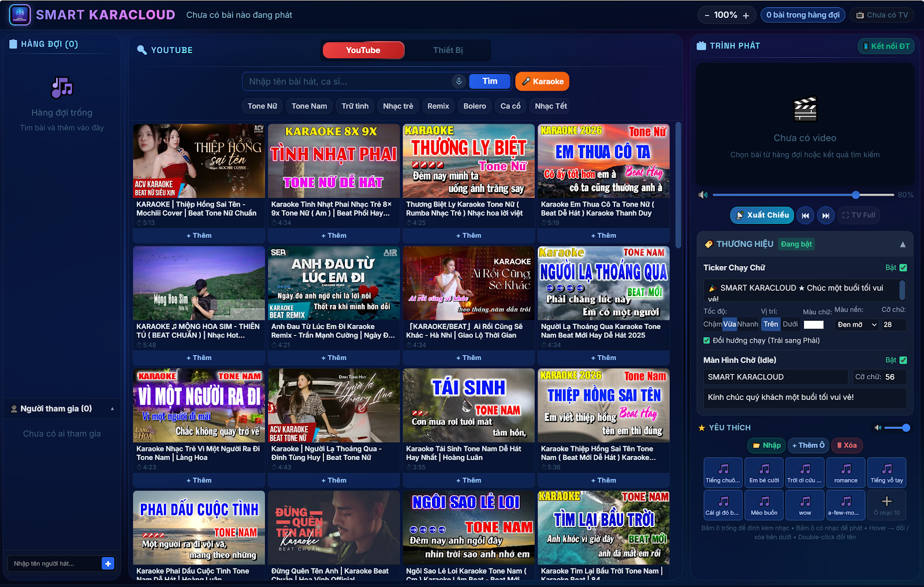Click the 'Nhập tên người hát...' input

point(55,563)
